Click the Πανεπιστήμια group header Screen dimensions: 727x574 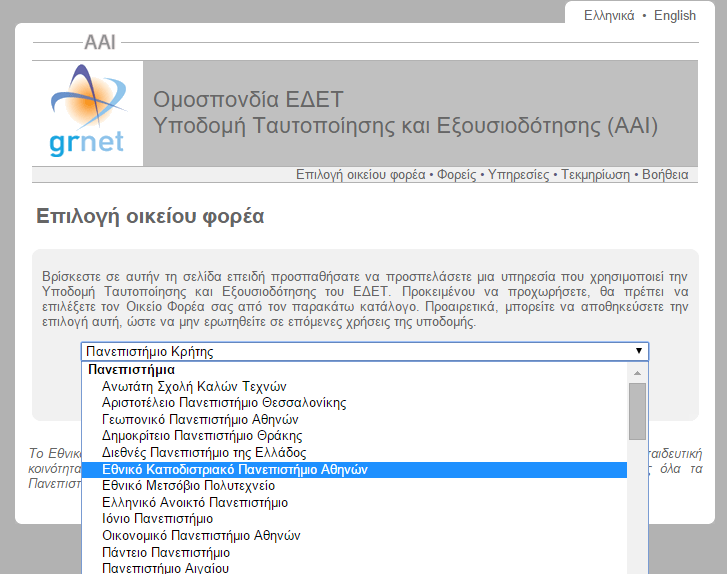(x=131, y=370)
